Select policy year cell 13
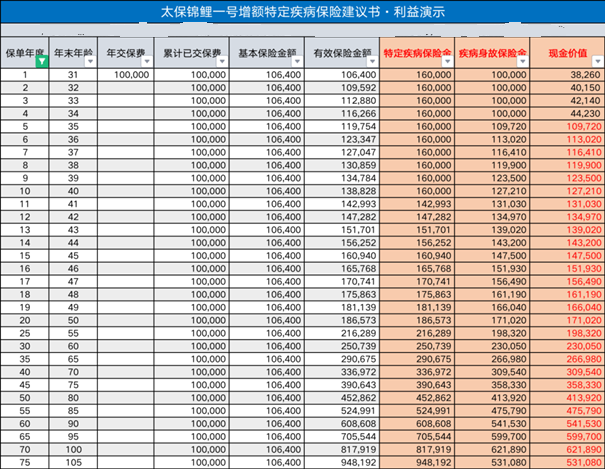This screenshot has height=469, width=605. tap(25, 230)
